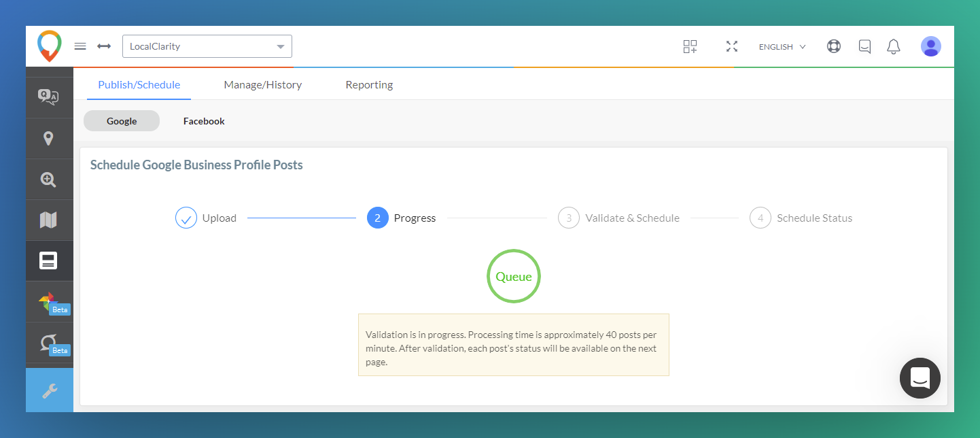Select the Google platform pill
Image resolution: width=980 pixels, height=438 pixels.
(x=122, y=121)
